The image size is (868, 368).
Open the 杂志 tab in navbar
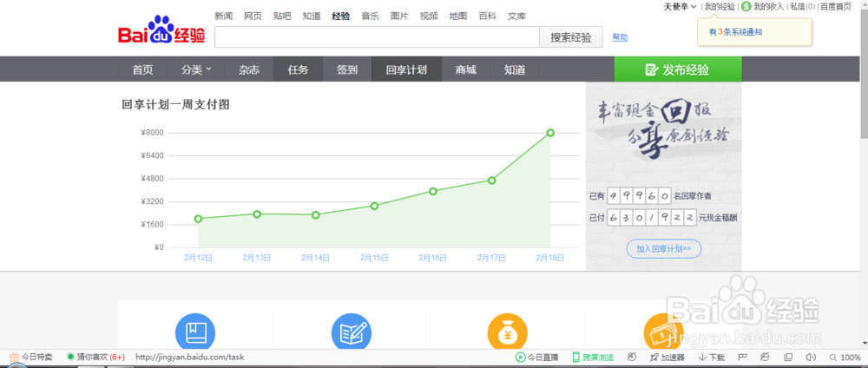click(x=249, y=69)
